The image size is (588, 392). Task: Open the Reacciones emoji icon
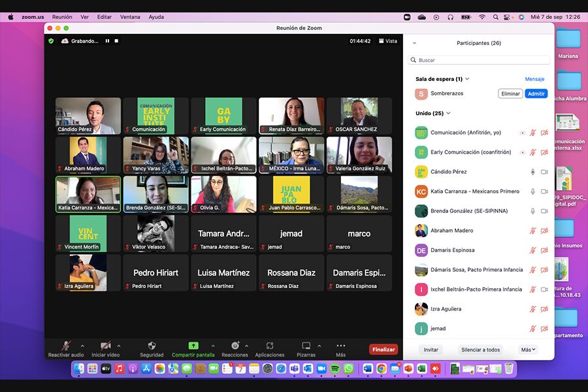235,346
